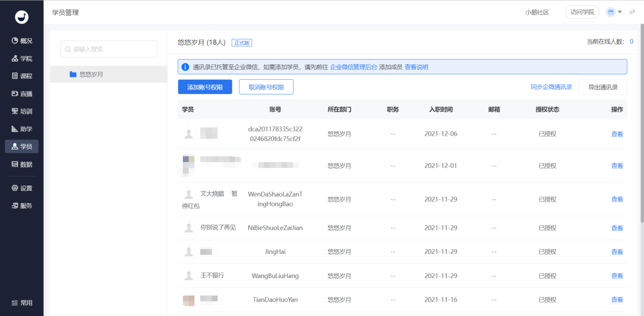Screen dimensions: 644x316
Task: Open the 数据 data section
Action: tap(22, 164)
